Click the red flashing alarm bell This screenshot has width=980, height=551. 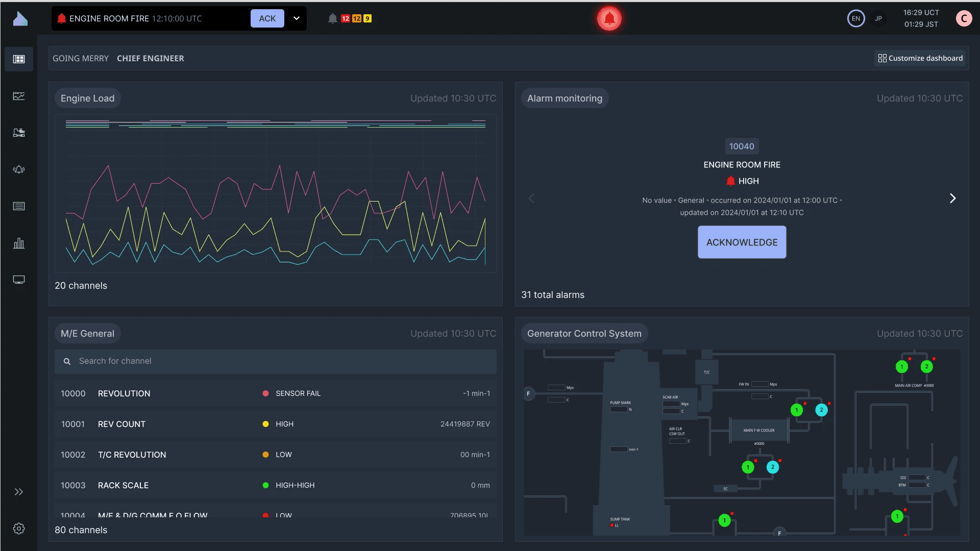(x=609, y=19)
